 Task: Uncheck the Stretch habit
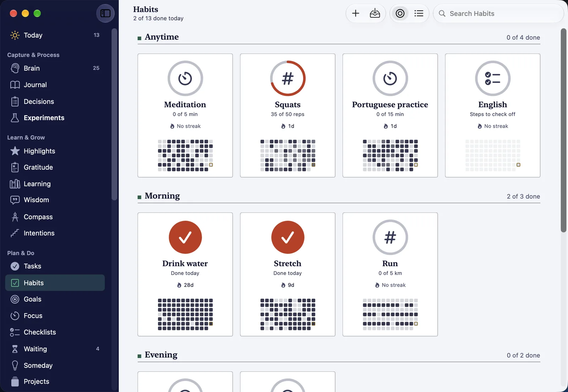coord(288,237)
